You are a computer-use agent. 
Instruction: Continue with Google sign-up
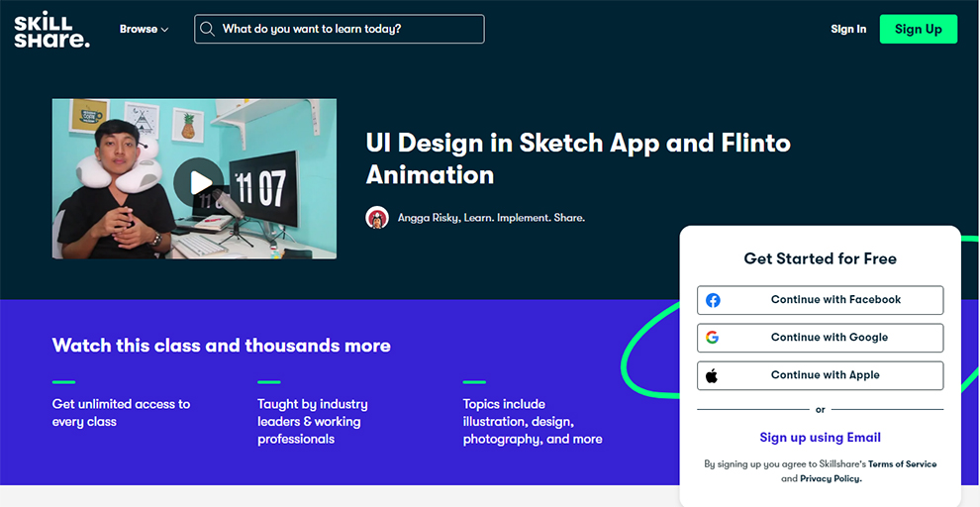click(820, 338)
